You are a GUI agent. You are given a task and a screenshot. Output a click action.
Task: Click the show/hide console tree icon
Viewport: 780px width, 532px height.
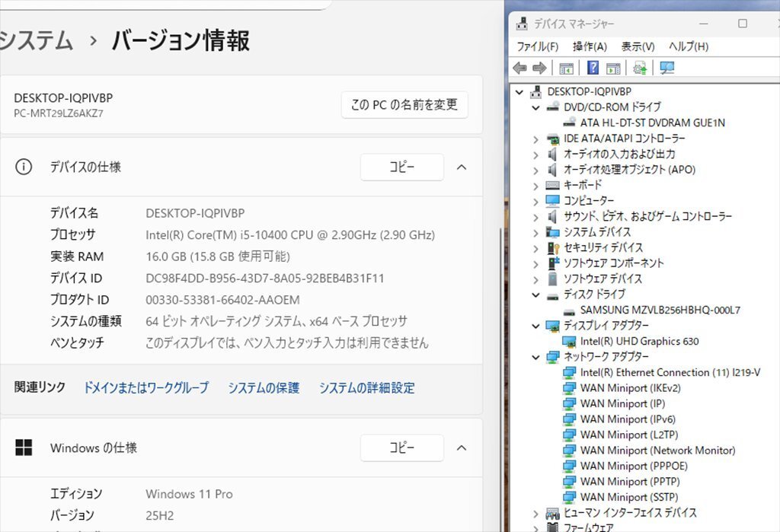(566, 68)
